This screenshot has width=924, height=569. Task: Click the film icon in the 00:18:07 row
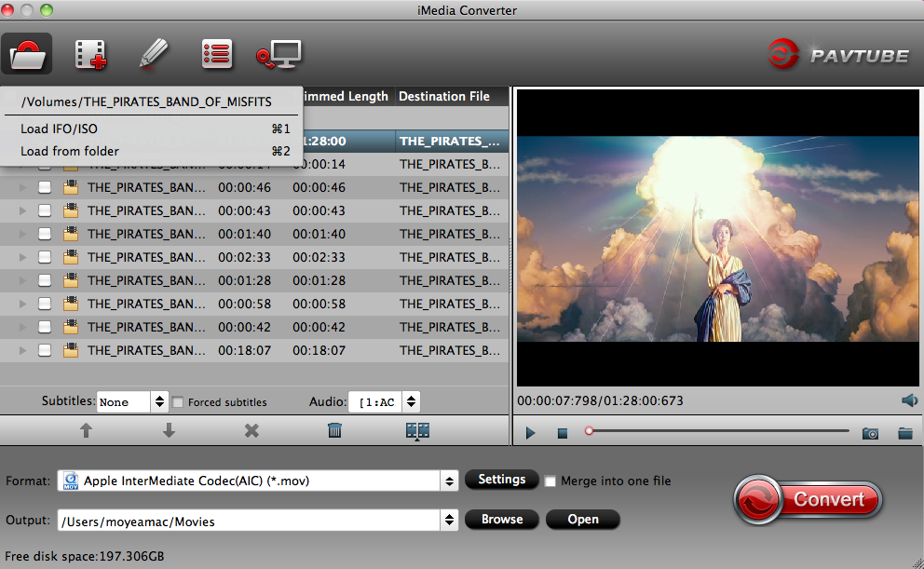click(x=71, y=350)
